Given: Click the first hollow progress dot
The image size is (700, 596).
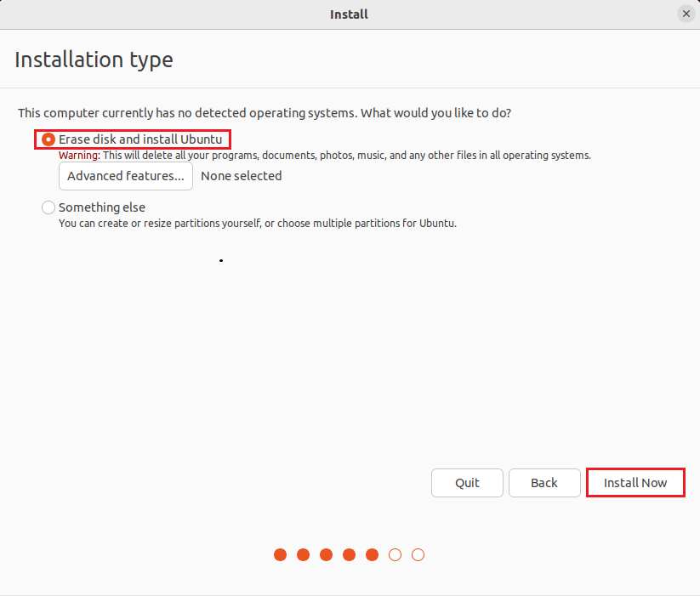Looking at the screenshot, I should [395, 555].
